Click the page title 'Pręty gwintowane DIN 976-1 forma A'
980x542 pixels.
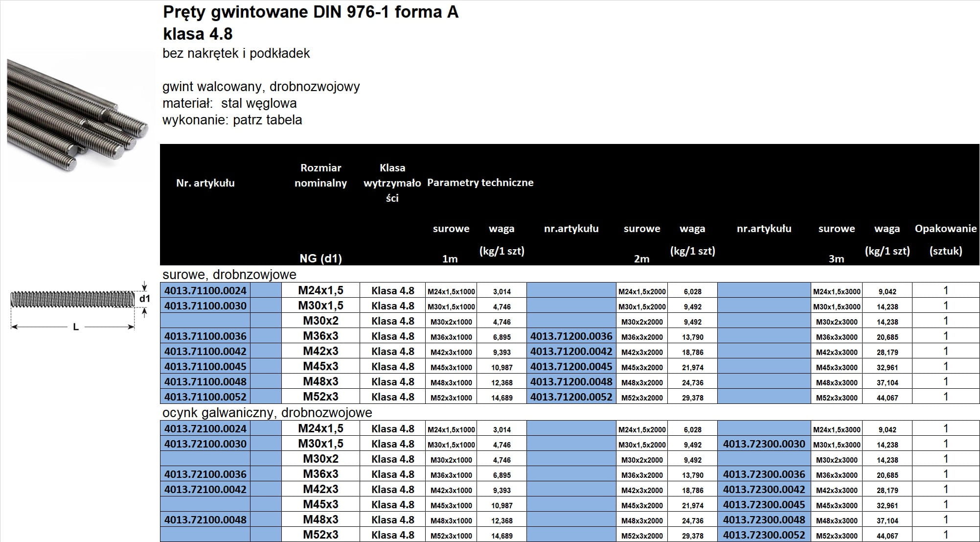point(310,12)
